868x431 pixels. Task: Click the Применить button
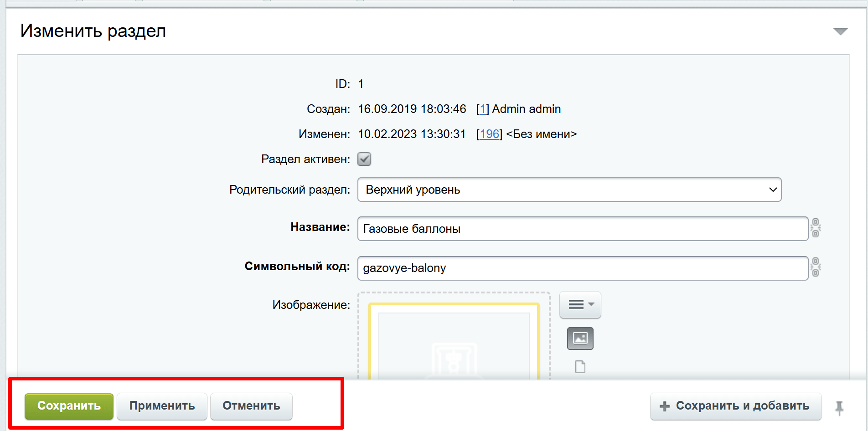162,406
